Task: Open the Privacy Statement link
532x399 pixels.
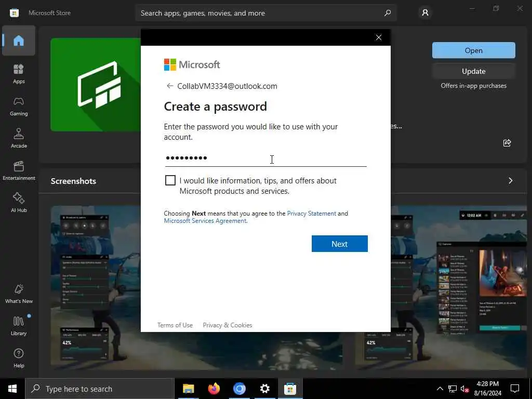Action: (x=312, y=214)
